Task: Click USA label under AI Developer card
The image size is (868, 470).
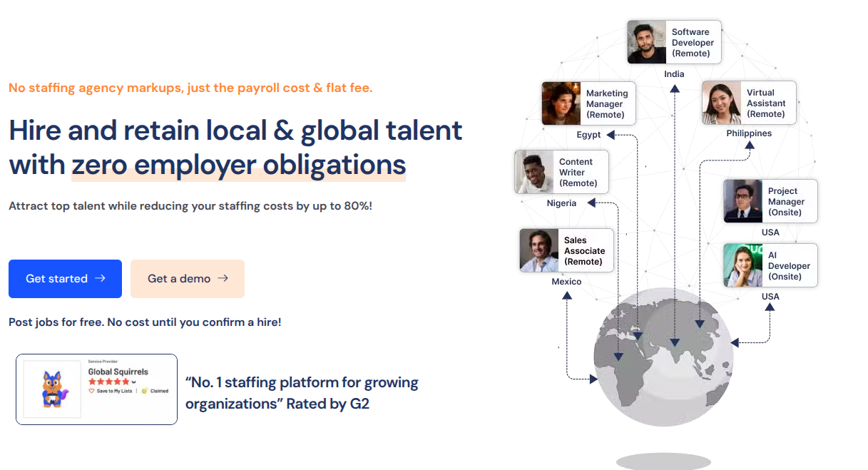Action: [770, 297]
